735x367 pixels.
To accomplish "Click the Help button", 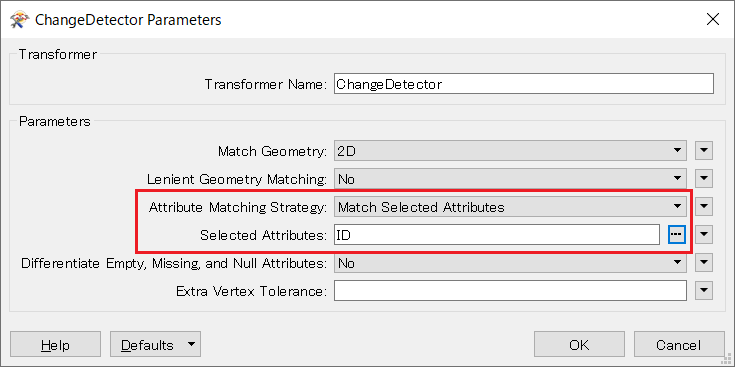I will pos(55,345).
